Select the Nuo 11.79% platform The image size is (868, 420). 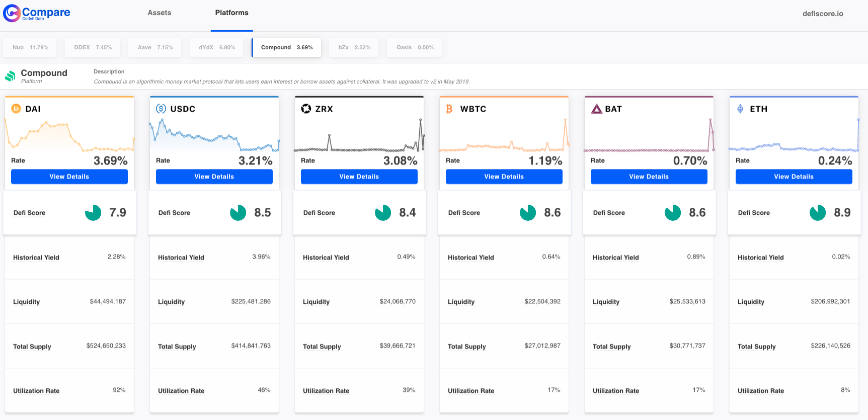[x=30, y=47]
